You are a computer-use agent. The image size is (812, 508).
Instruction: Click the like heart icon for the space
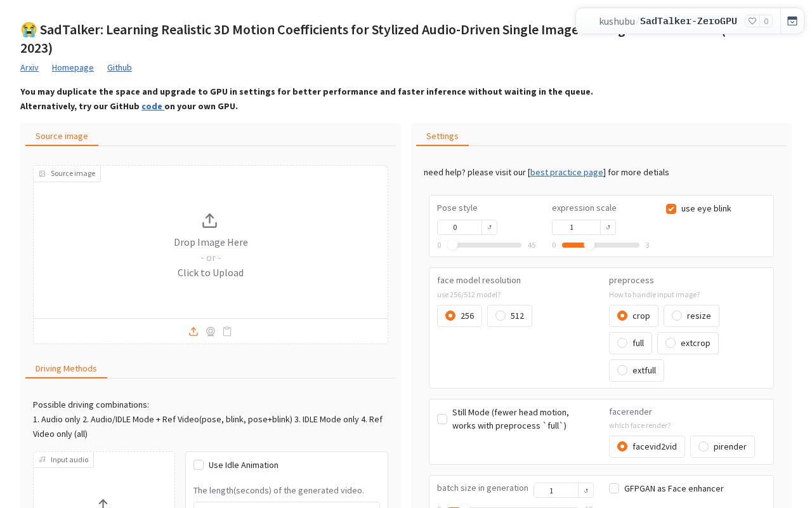click(x=752, y=21)
